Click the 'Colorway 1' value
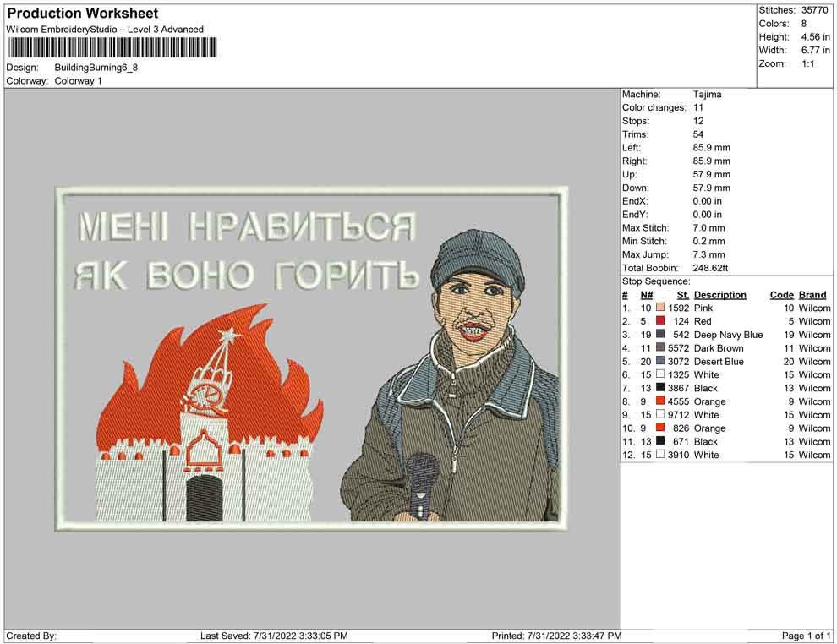Screen dimensions: 837x644 (78, 81)
